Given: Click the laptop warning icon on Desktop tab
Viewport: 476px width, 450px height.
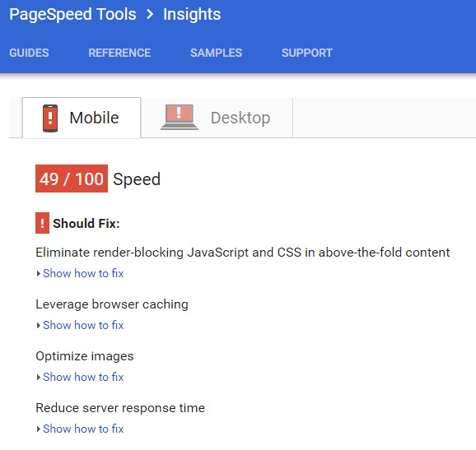Looking at the screenshot, I should pyautogui.click(x=180, y=117).
